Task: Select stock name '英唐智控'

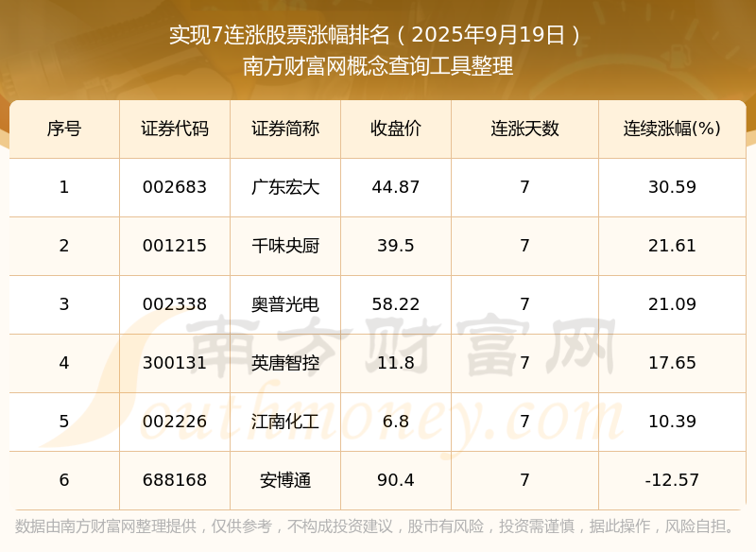Action: [x=285, y=363]
